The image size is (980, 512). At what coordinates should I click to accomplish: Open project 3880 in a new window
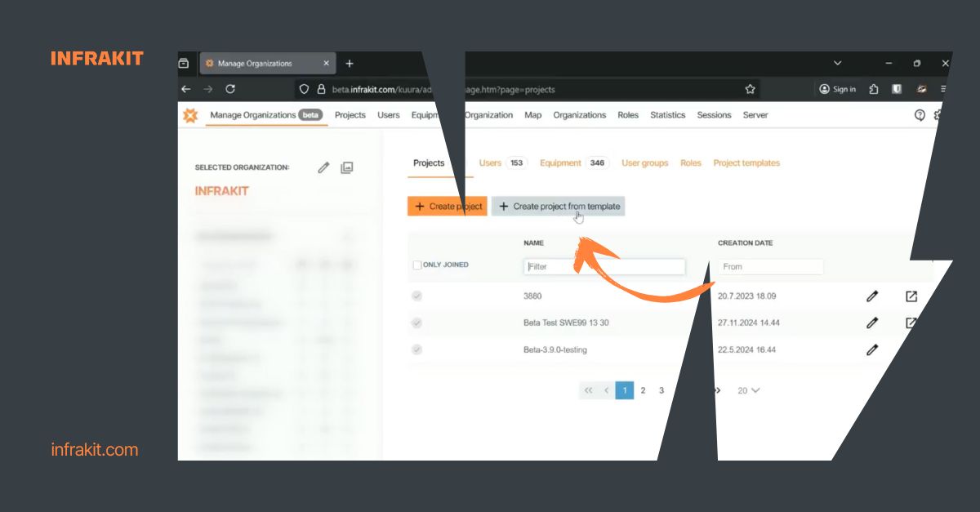[x=911, y=296]
